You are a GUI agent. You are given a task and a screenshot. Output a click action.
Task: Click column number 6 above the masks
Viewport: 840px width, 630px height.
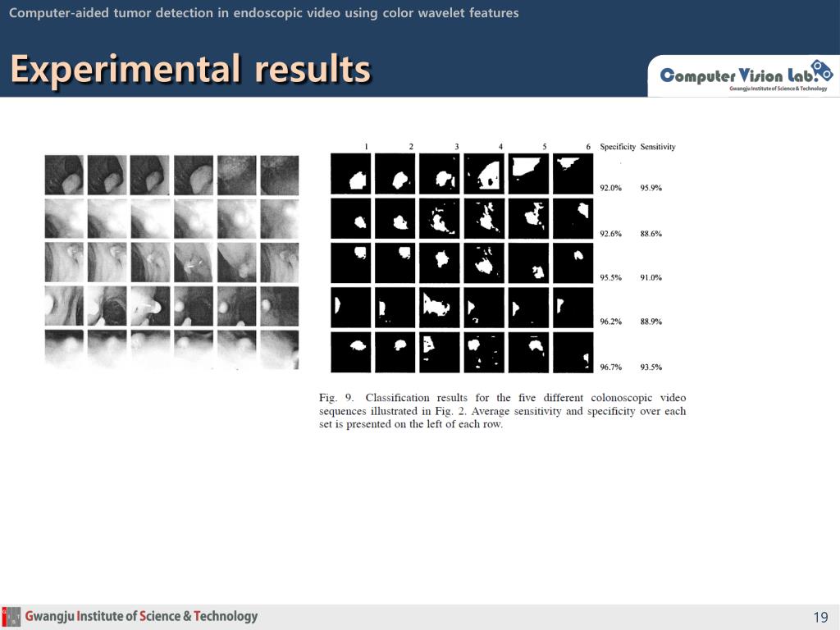click(x=588, y=146)
